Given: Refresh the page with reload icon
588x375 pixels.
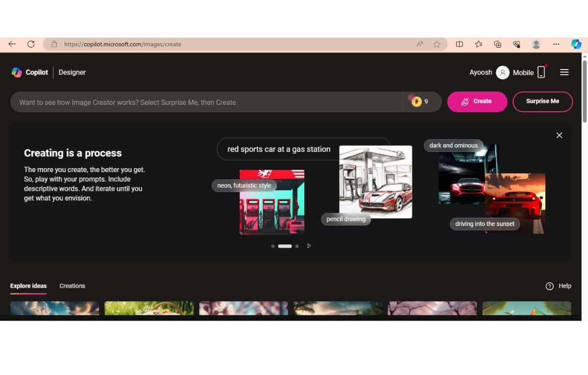Looking at the screenshot, I should 31,44.
